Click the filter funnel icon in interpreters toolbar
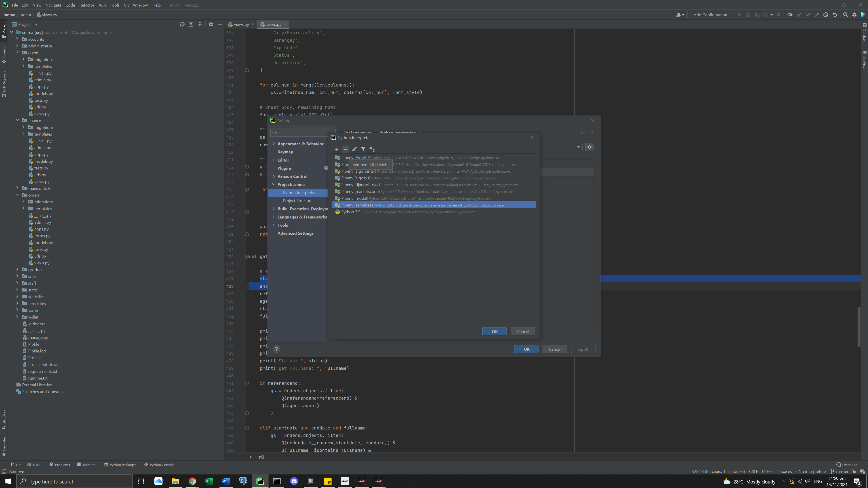868x488 pixels. click(363, 149)
